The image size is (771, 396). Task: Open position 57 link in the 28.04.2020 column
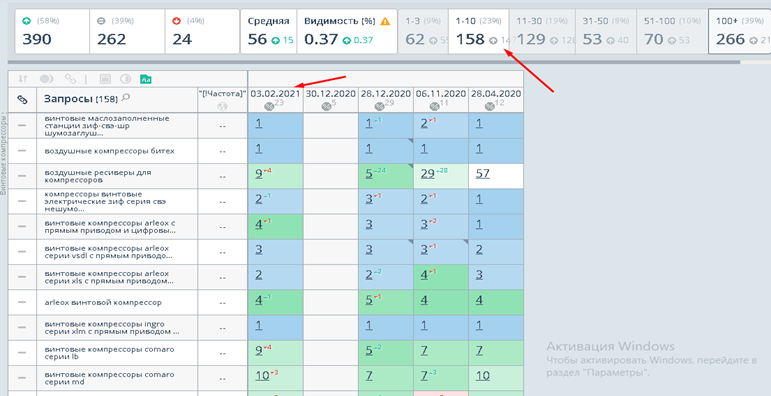tap(482, 174)
